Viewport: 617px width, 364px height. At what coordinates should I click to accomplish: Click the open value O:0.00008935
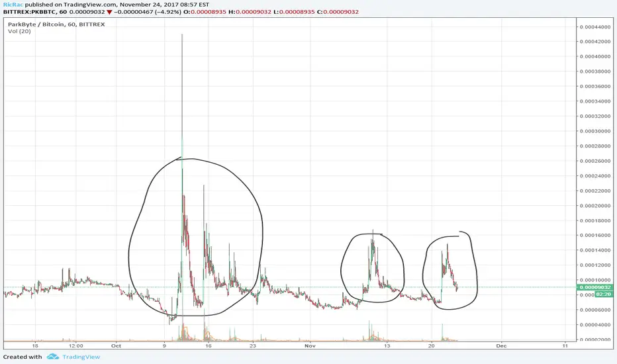(x=205, y=12)
